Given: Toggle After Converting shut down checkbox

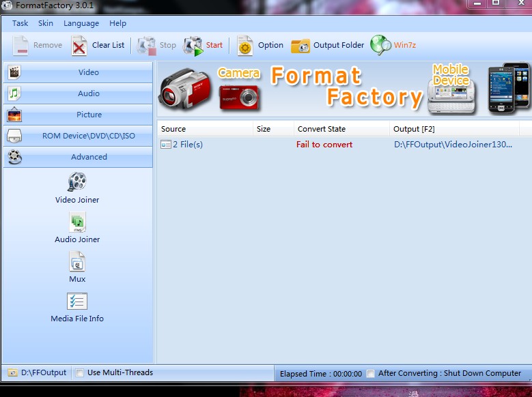Looking at the screenshot, I should click(370, 374).
